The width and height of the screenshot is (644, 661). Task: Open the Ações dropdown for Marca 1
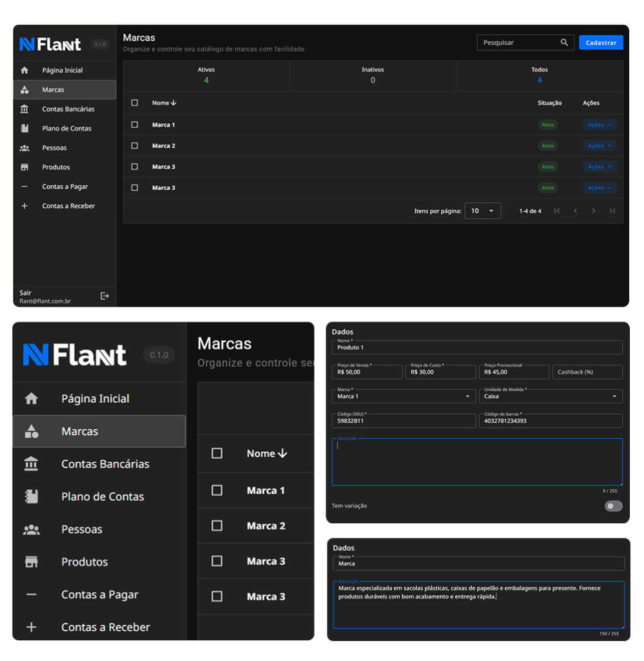pyautogui.click(x=599, y=125)
